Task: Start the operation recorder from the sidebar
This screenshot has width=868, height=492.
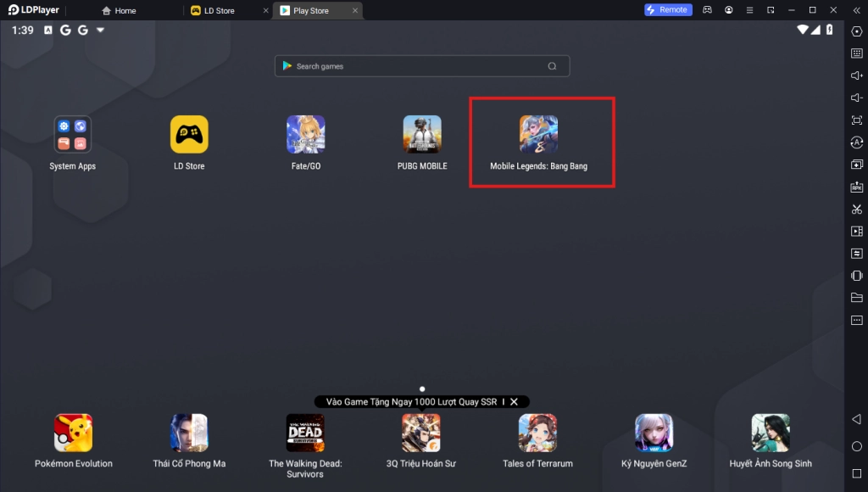Action: (x=856, y=252)
